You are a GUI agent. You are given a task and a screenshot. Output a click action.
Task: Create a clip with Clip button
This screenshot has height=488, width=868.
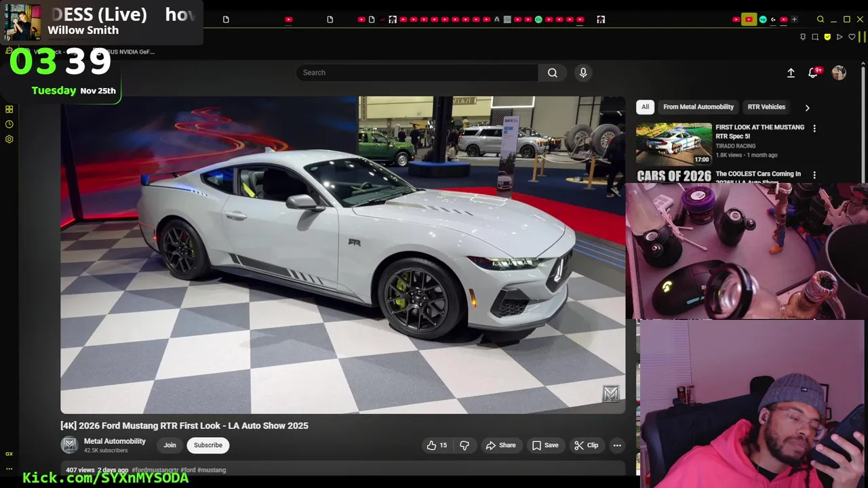coord(586,445)
